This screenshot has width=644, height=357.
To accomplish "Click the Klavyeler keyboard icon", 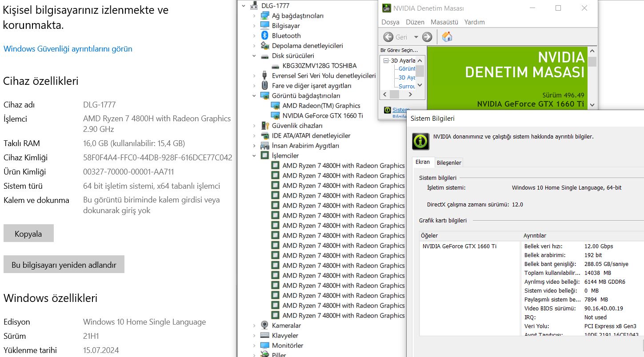I will [265, 335].
